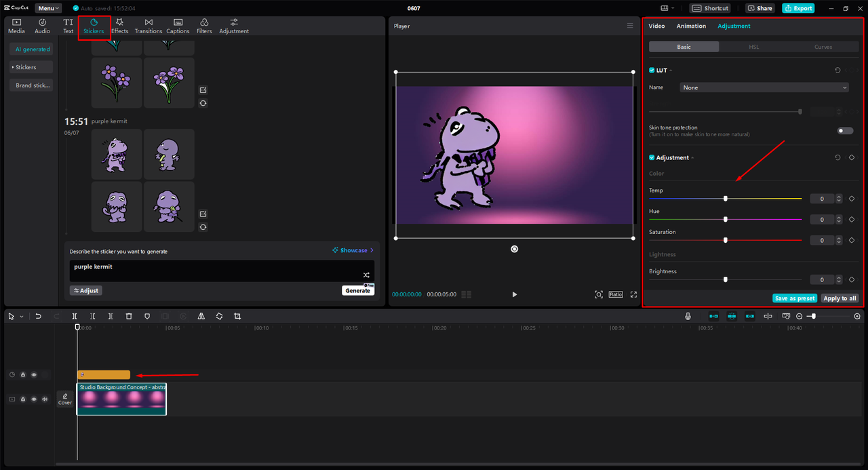Expand the selection tool mode dropdown arrow
Image resolution: width=868 pixels, height=470 pixels.
(21, 317)
